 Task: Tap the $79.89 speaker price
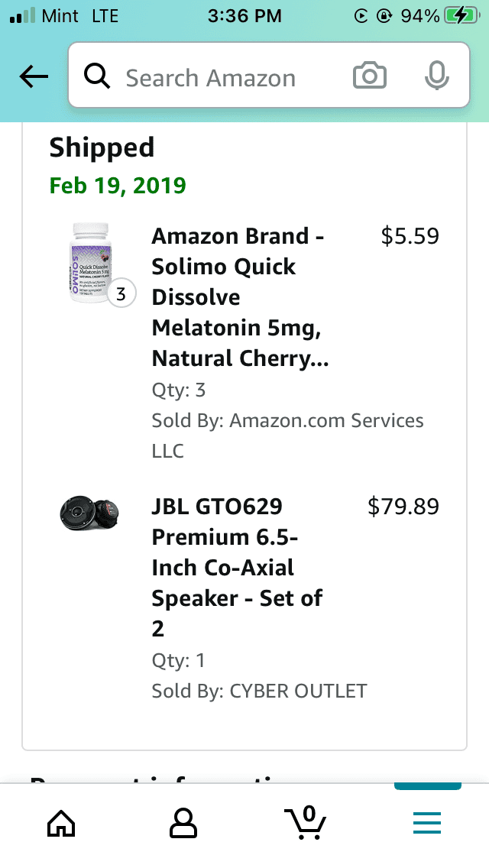click(x=403, y=507)
